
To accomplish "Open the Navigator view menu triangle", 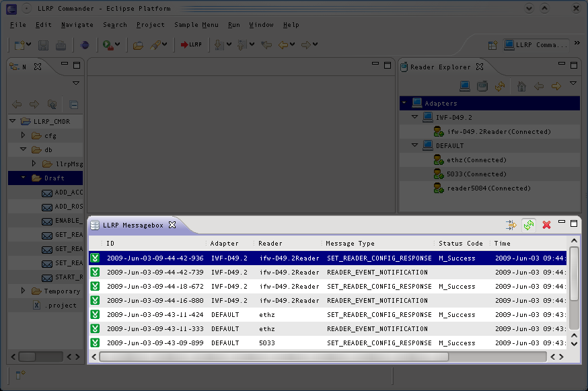I will tap(76, 83).
